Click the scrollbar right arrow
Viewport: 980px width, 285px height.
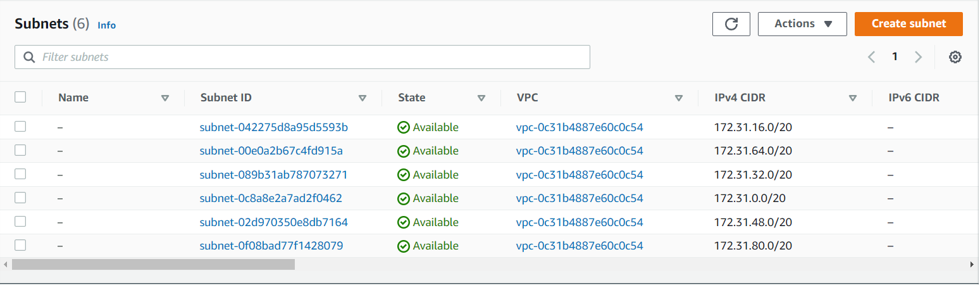pyautogui.click(x=972, y=264)
